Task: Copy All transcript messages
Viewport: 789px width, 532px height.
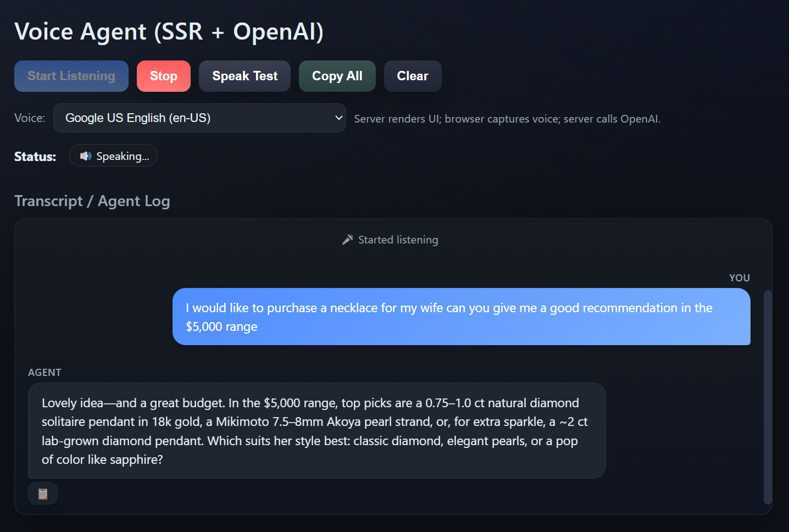Action: [x=337, y=76]
